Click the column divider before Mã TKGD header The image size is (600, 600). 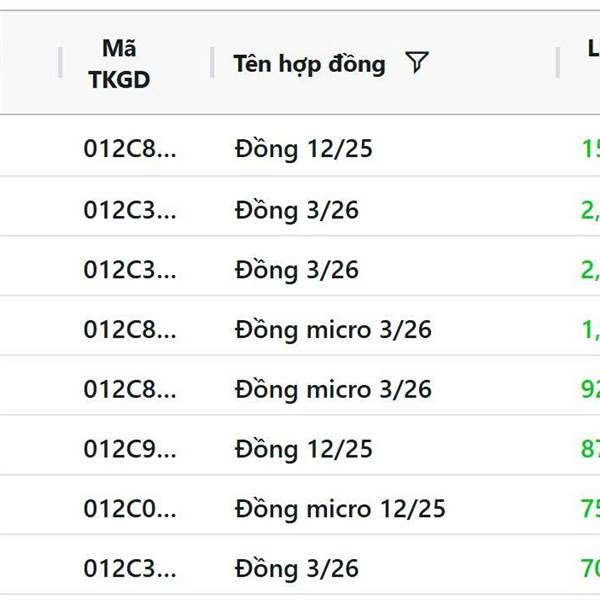click(x=60, y=62)
